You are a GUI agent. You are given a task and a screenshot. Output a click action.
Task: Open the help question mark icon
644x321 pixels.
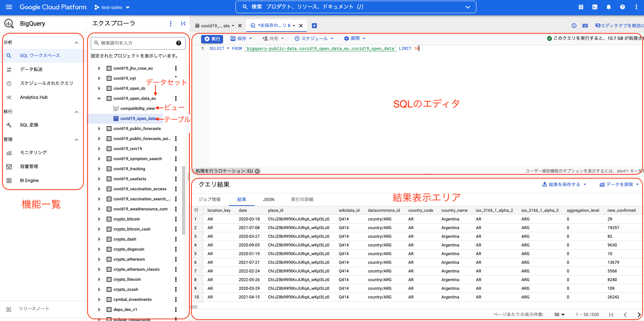[x=623, y=7]
